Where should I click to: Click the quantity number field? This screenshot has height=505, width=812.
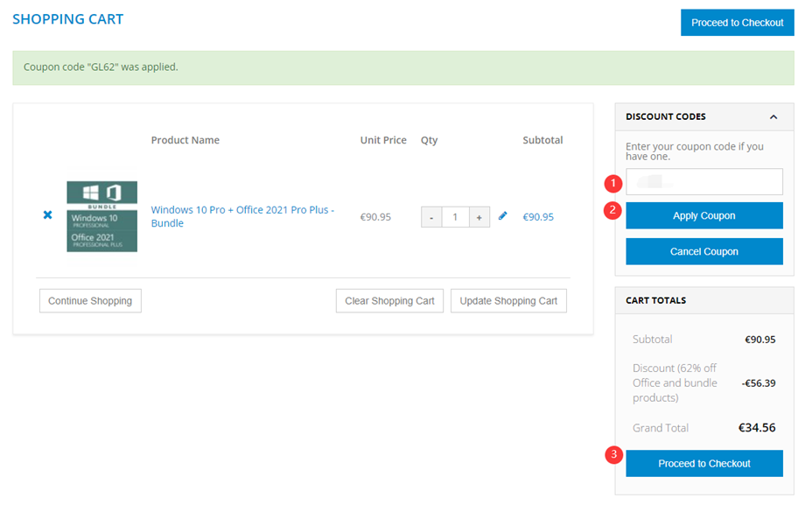coord(455,217)
